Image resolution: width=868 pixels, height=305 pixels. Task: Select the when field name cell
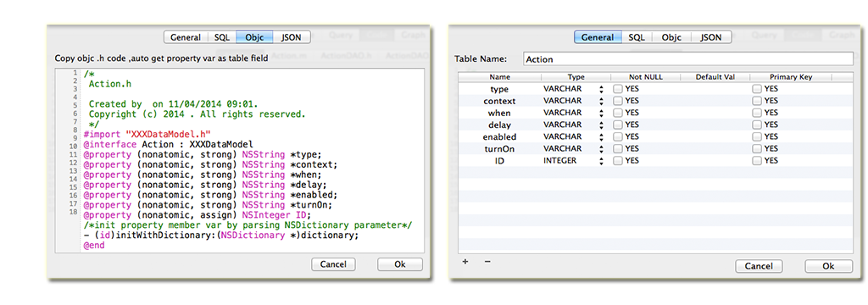coord(499,113)
